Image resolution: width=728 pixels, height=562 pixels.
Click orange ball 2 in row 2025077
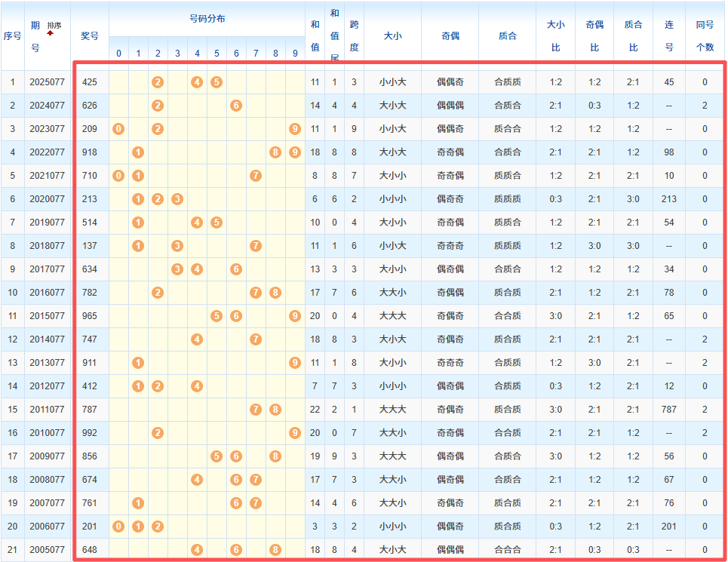point(158,83)
